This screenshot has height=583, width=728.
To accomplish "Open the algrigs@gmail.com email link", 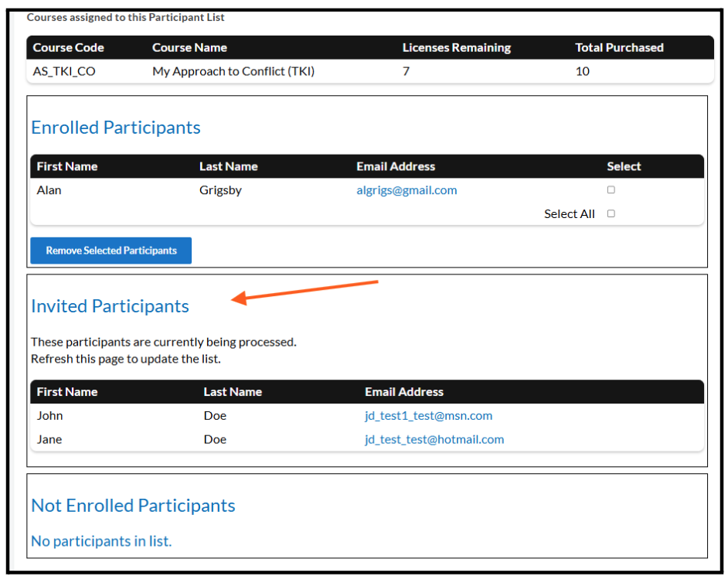I will point(407,190).
